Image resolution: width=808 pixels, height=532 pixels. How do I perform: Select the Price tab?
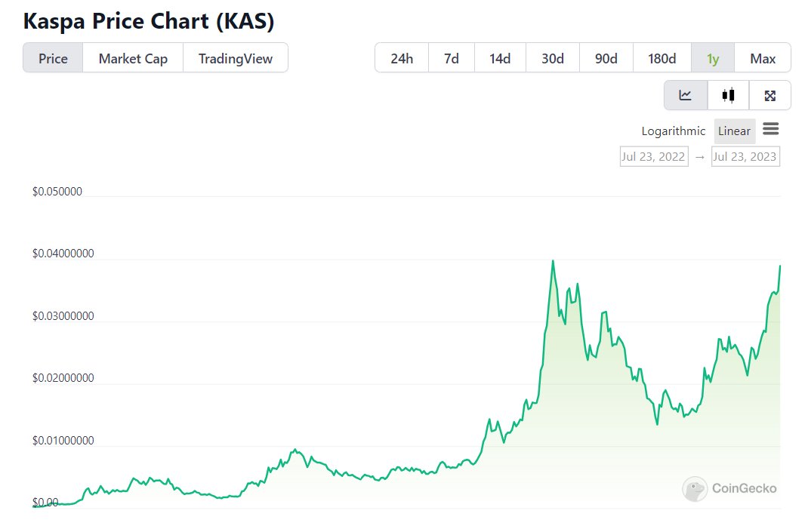click(x=53, y=58)
